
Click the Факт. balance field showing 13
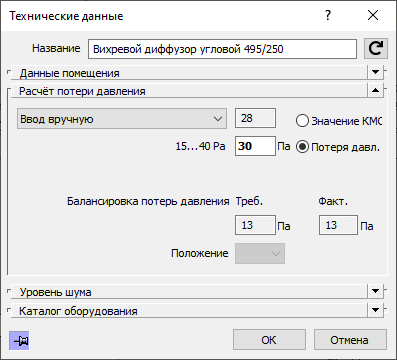click(x=338, y=225)
